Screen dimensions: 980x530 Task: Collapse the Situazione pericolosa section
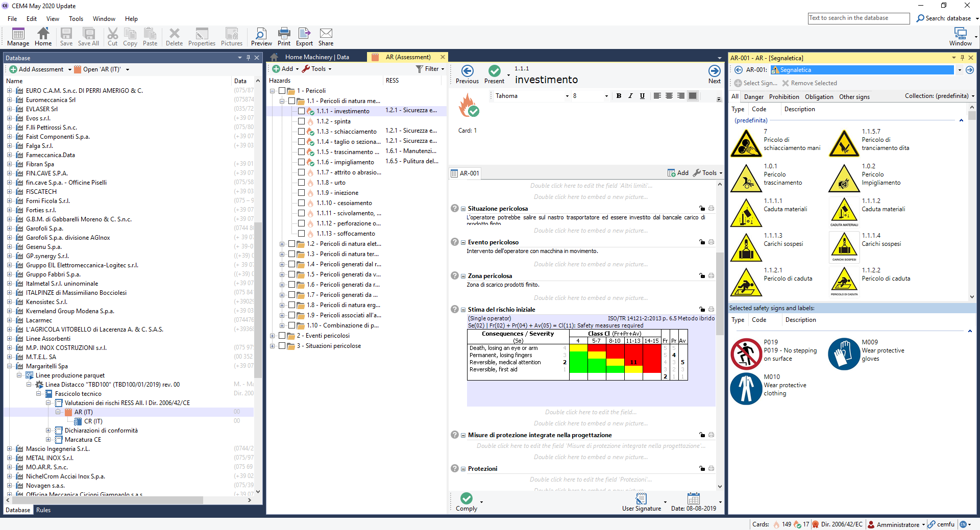tap(463, 209)
